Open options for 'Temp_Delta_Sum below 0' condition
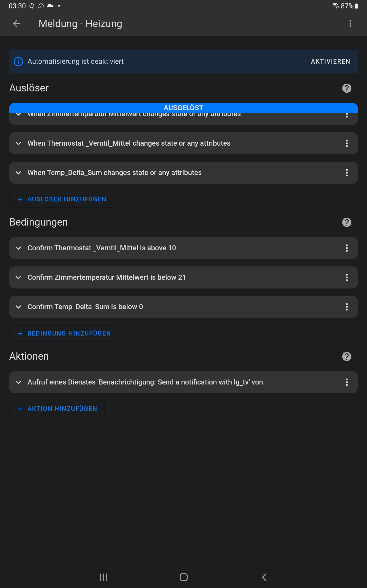The width and height of the screenshot is (367, 588). [347, 307]
